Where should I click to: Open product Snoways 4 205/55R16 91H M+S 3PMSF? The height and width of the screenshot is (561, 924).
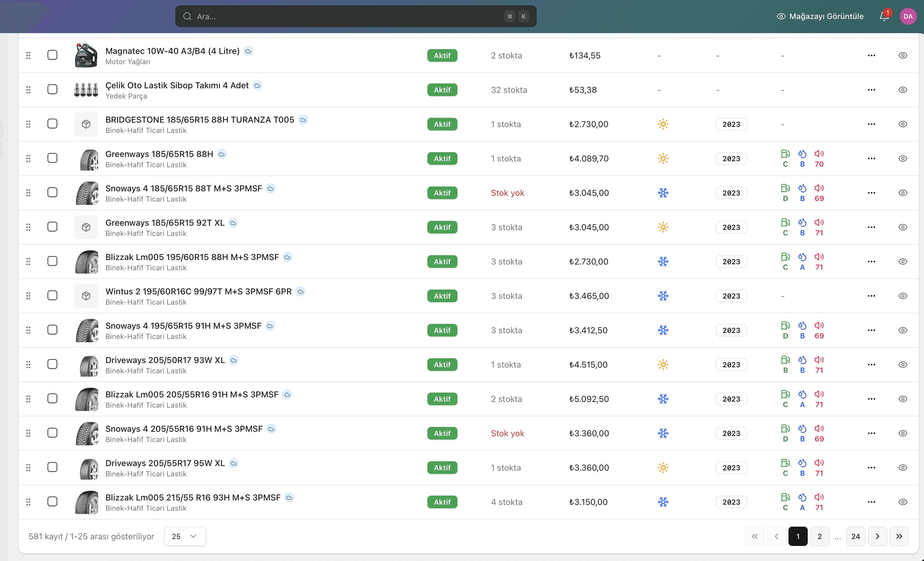(x=184, y=428)
